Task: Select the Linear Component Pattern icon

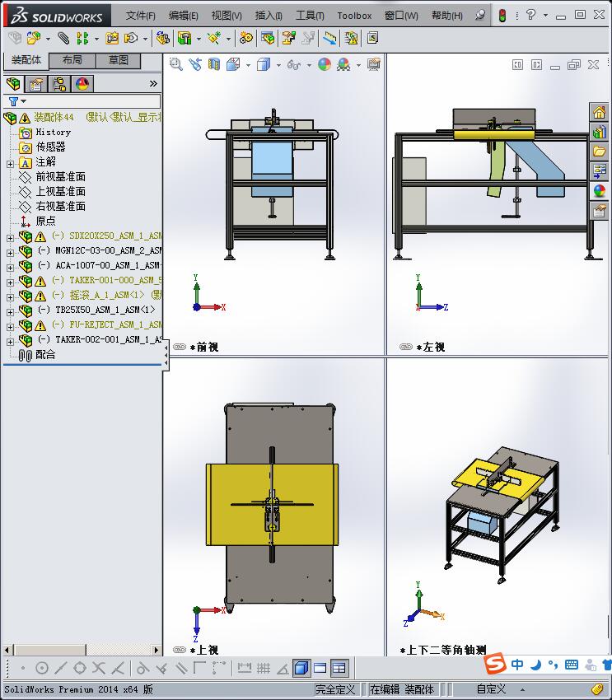Action: 82,39
